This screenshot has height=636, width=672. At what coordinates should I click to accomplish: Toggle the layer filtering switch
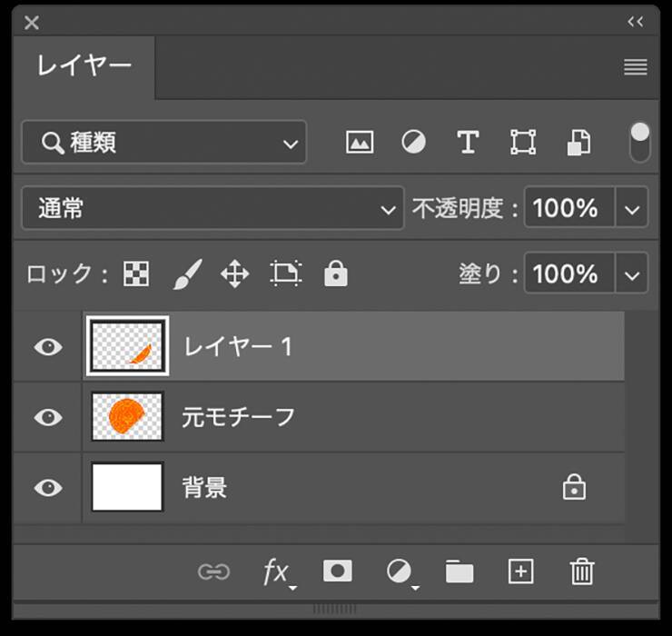pos(640,143)
